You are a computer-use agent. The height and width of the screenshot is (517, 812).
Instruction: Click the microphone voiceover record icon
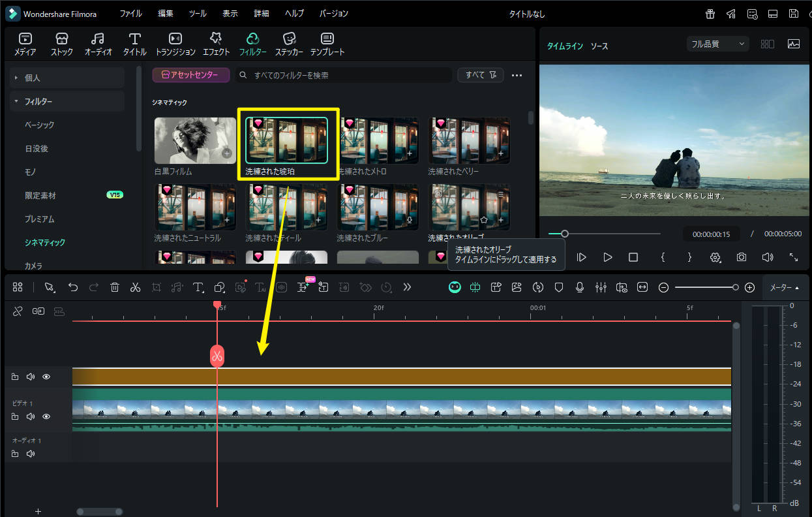[580, 287]
